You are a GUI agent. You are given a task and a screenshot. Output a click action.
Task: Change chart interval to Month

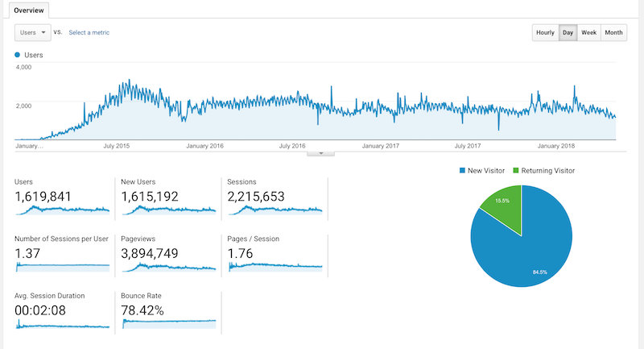[613, 32]
